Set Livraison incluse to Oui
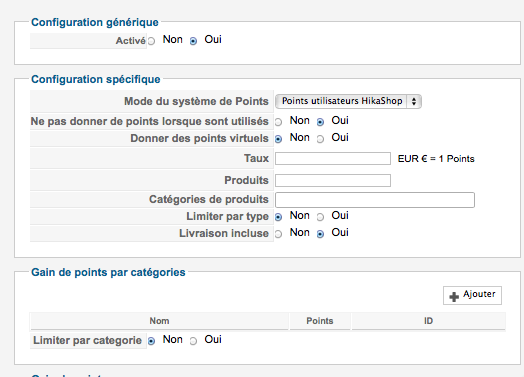 [320, 234]
